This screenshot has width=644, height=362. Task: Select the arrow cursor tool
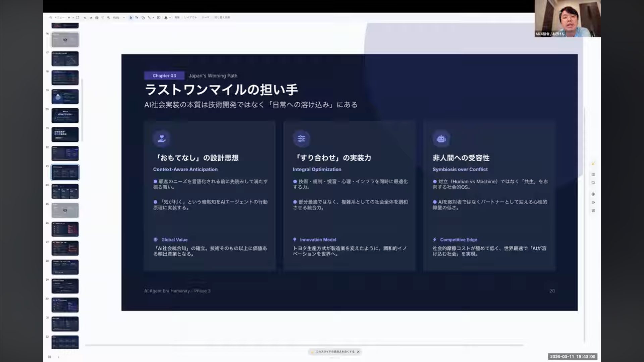point(131,17)
